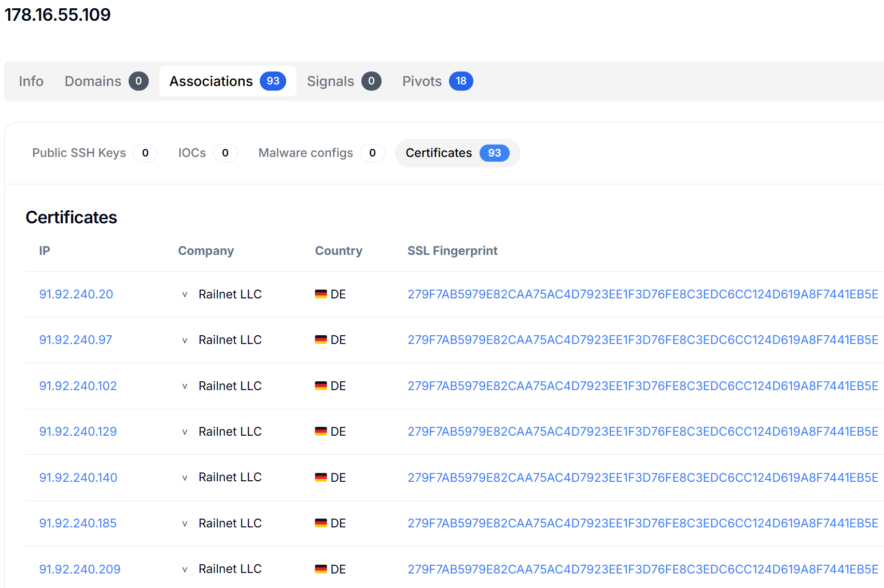This screenshot has width=884, height=588.
Task: Click the German flag beside 91.92.240.97
Action: 321,339
